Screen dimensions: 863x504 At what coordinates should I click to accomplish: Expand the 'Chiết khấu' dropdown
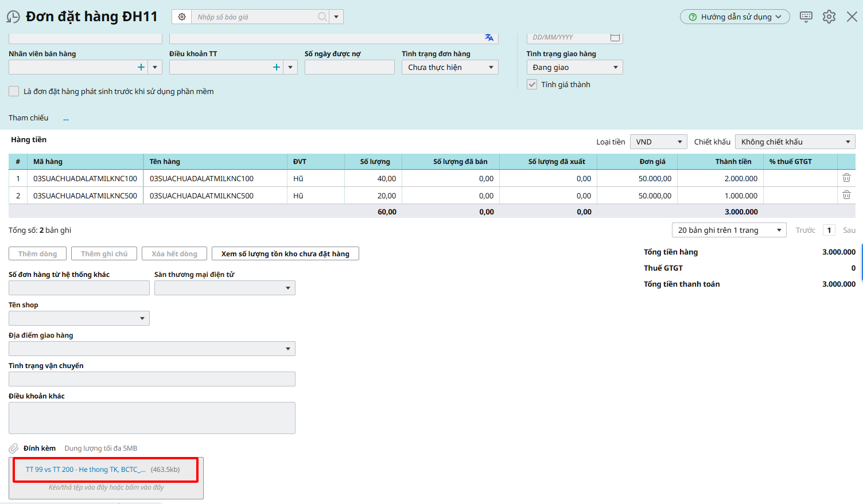[795, 142]
